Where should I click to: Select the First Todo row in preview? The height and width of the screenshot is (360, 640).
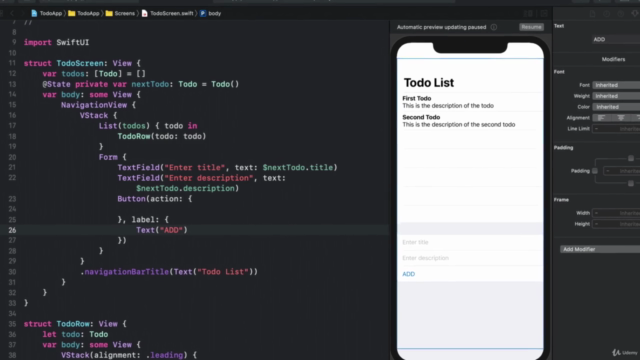(470, 102)
